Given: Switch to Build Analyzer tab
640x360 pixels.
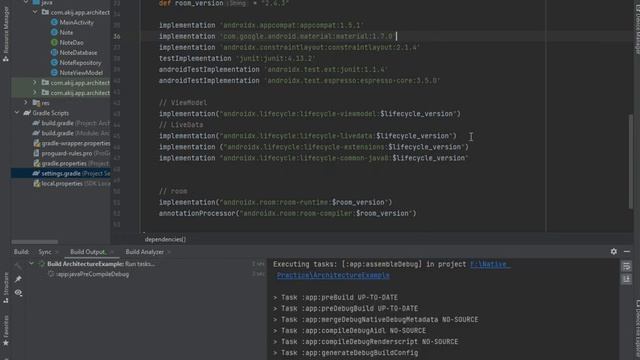Looking at the screenshot, I should pyautogui.click(x=144, y=252).
